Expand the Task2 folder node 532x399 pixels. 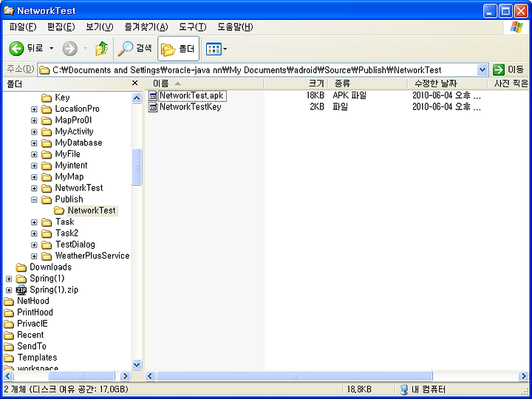click(34, 233)
